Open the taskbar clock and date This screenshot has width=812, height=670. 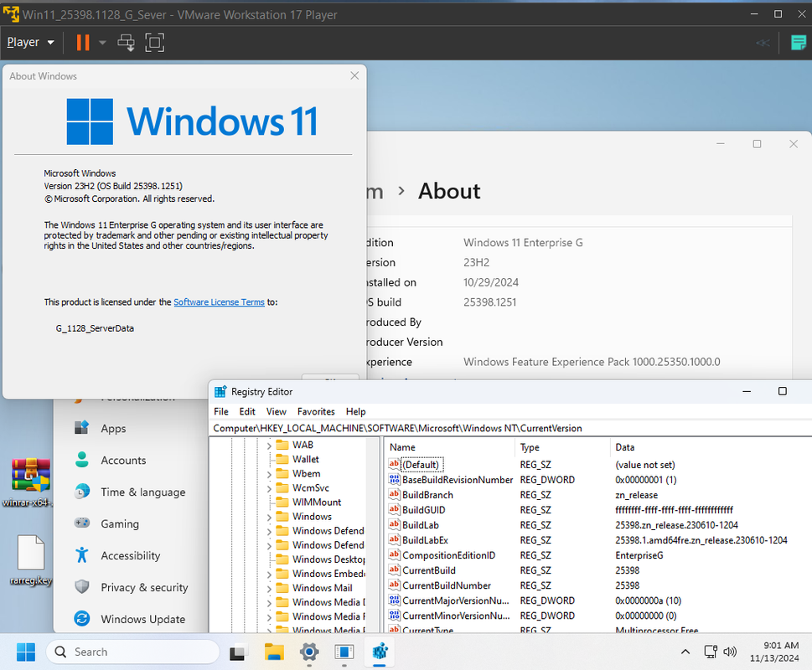[x=775, y=652]
